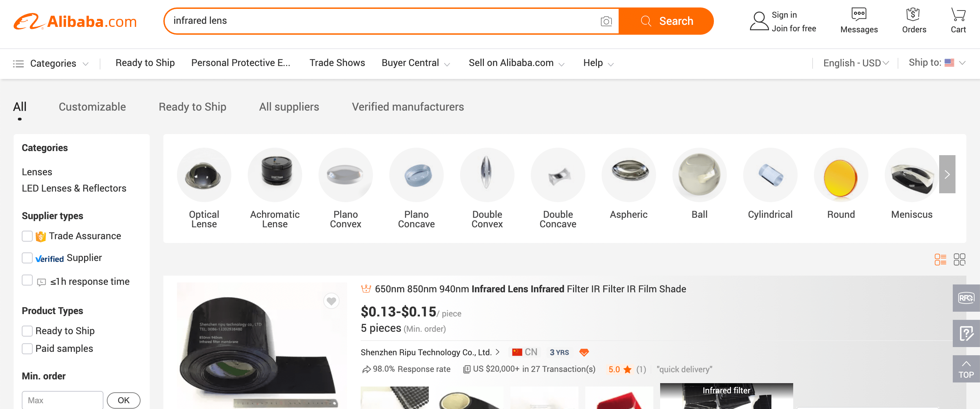980x409 pixels.
Task: Click the Max min-order input field
Action: 62,400
